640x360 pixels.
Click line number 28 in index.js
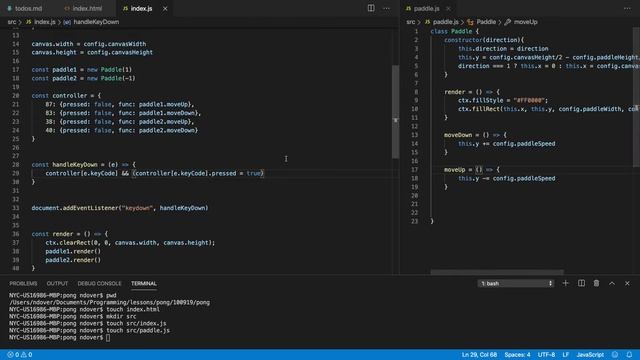[16, 164]
